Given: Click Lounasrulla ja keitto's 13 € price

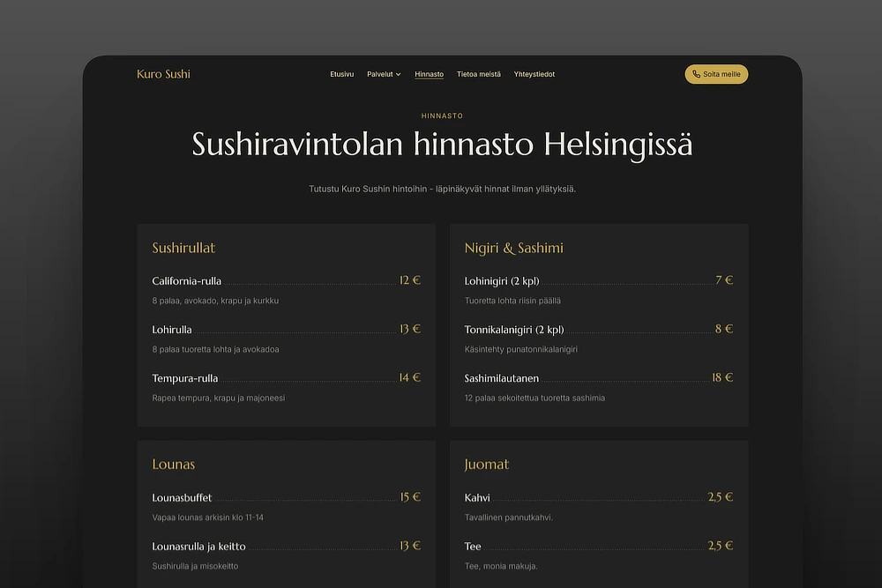Looking at the screenshot, I should [x=409, y=546].
